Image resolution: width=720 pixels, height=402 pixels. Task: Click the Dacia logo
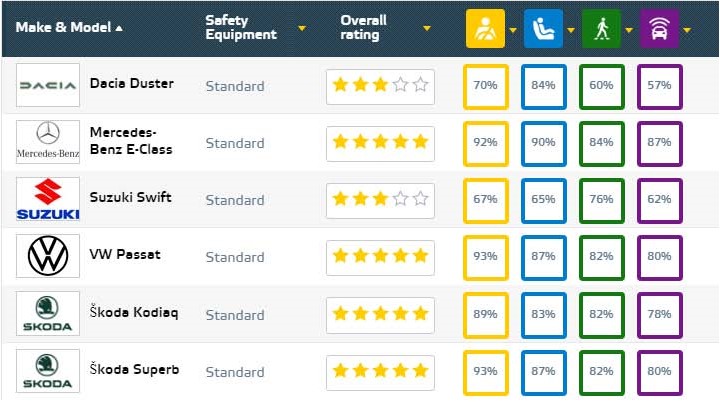[x=47, y=86]
